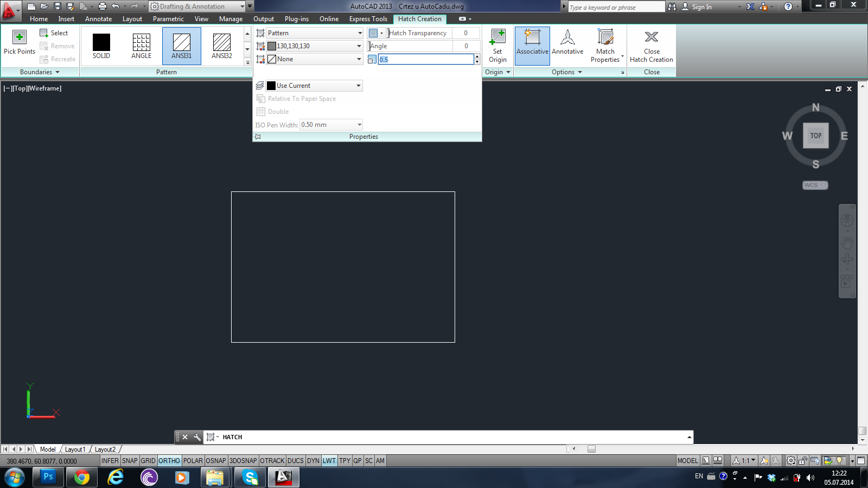Enable the Annotative hatch option
Image resolution: width=868 pixels, height=488 pixels.
[x=567, y=38]
